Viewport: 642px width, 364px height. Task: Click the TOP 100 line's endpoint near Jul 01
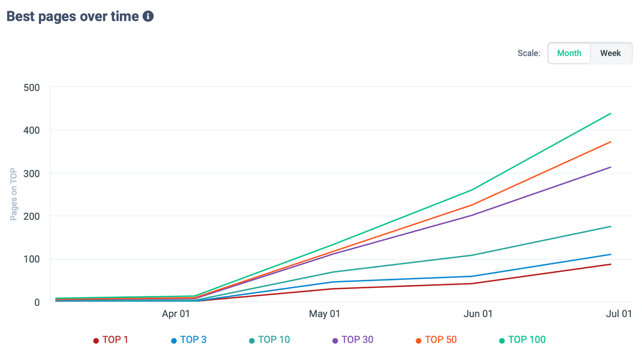pyautogui.click(x=611, y=114)
